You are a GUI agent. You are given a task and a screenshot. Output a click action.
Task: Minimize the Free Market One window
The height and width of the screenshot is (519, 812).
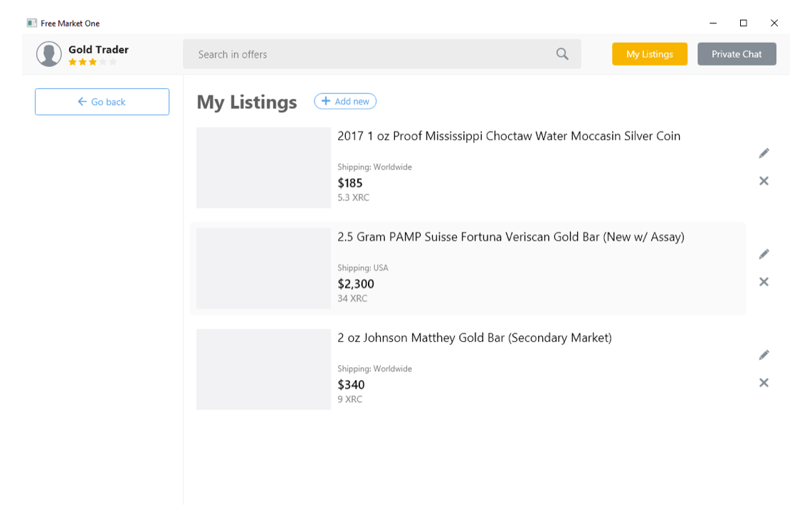[x=713, y=23]
